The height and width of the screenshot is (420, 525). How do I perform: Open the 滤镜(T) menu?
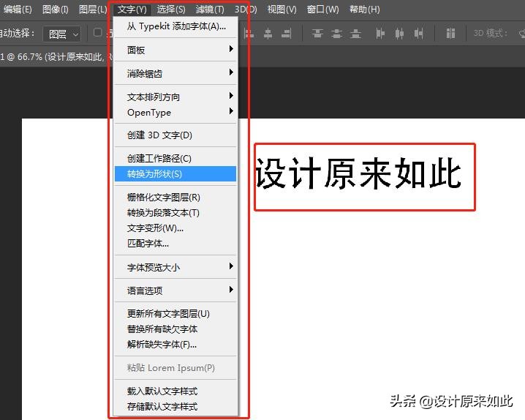[210, 10]
